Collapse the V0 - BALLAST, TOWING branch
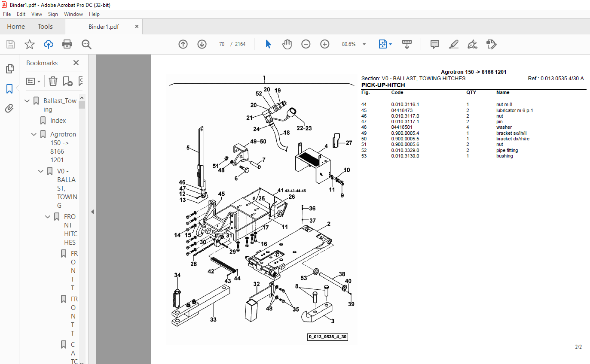 [x=41, y=171]
